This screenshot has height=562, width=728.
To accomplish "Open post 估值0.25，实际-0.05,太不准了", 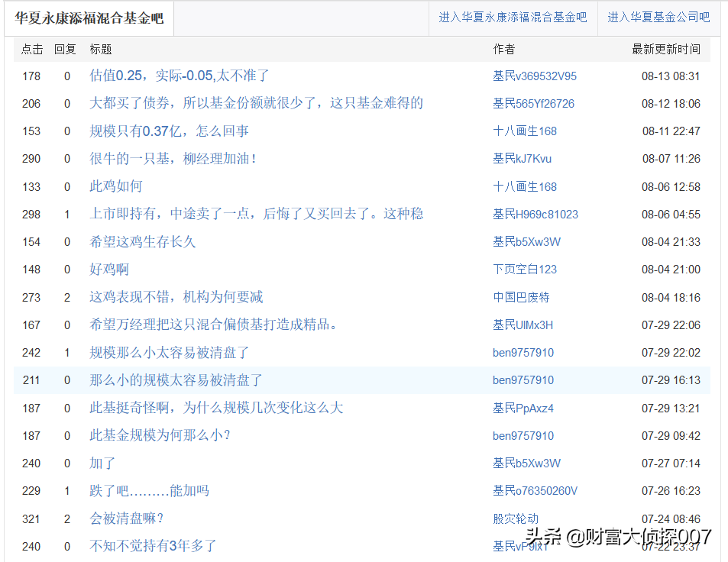I will pyautogui.click(x=180, y=76).
